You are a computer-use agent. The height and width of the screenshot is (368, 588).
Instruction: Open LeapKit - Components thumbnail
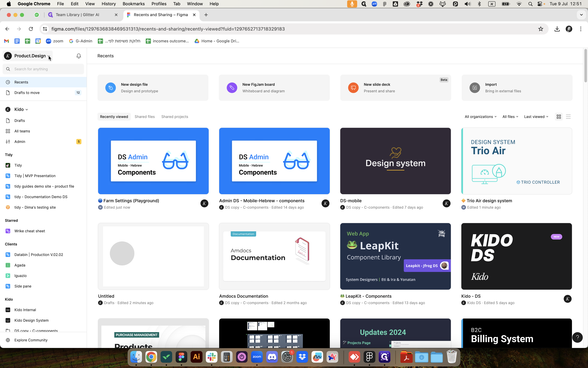(x=395, y=256)
